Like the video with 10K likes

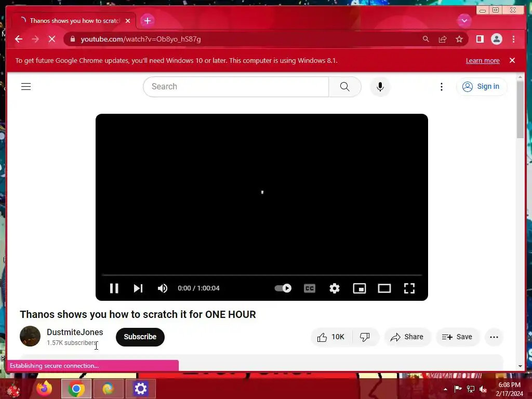click(331, 337)
